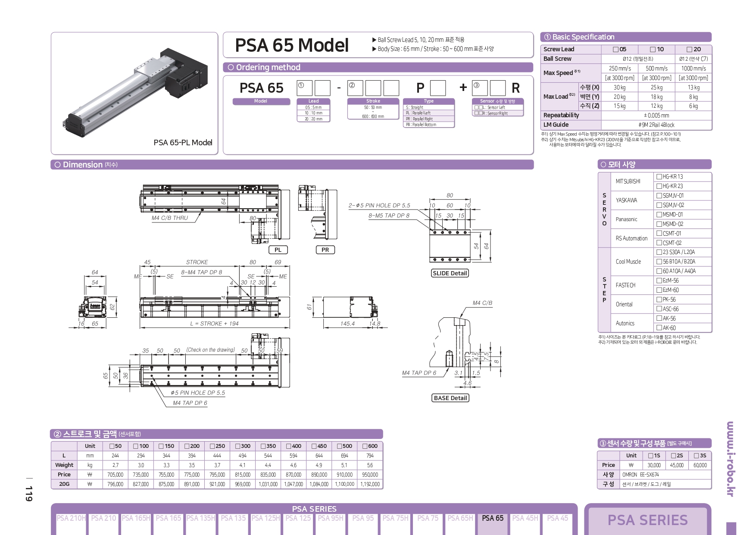Click the first Stroke code box
756x535 pixels.
pos(355,88)
